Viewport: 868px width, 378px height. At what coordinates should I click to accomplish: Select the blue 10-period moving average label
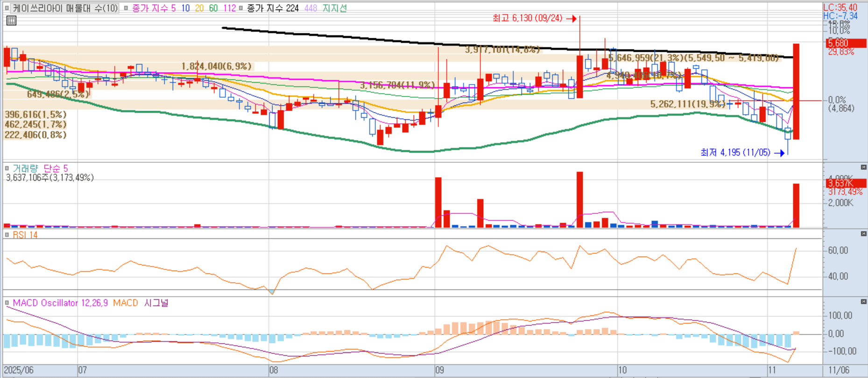coord(185,8)
